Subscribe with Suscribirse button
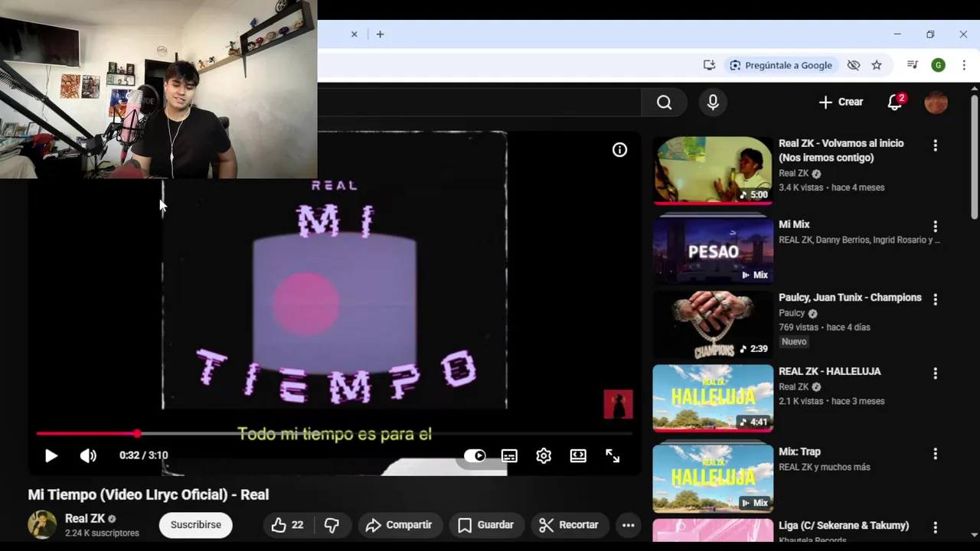The image size is (980, 551). coord(195,525)
